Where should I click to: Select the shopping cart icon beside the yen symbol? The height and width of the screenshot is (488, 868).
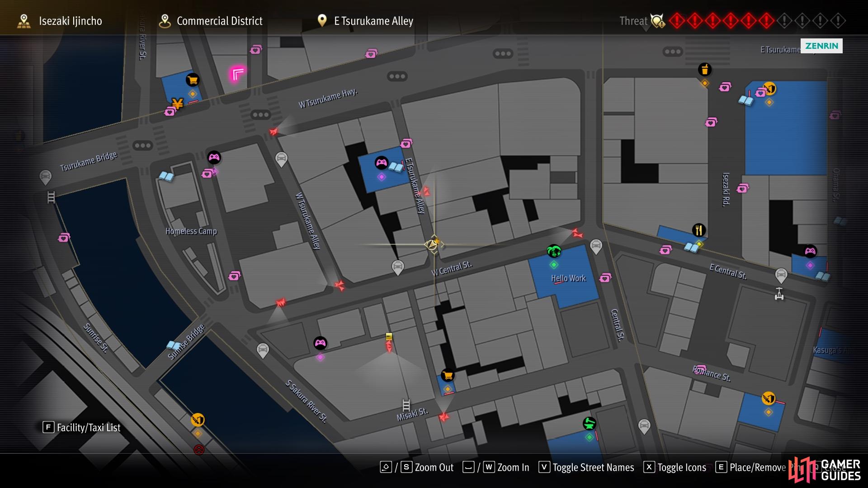[193, 80]
